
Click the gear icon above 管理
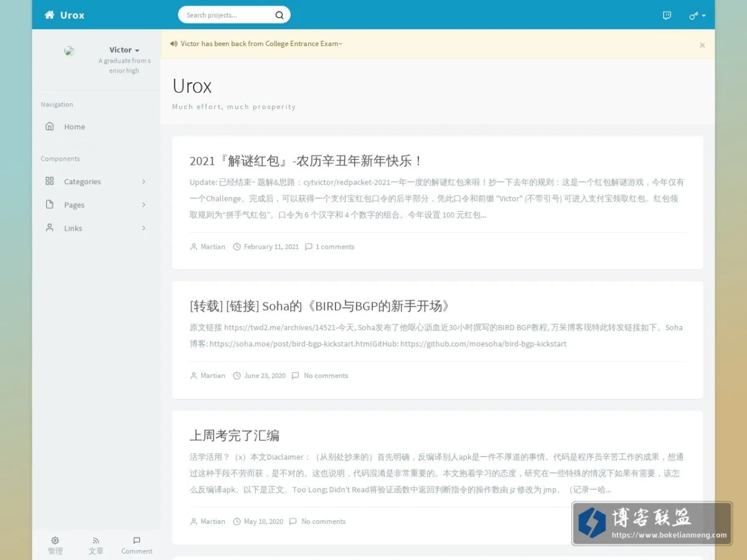[x=55, y=540]
